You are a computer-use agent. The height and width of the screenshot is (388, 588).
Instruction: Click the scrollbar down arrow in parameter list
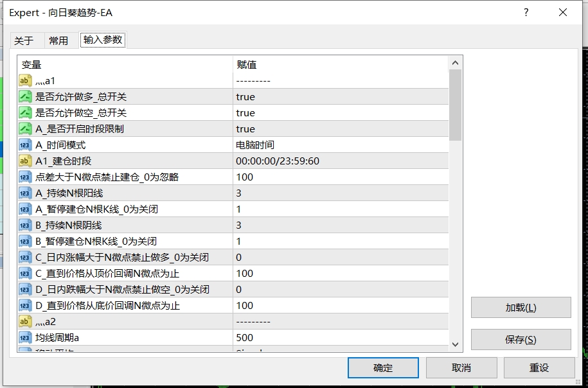coord(455,344)
